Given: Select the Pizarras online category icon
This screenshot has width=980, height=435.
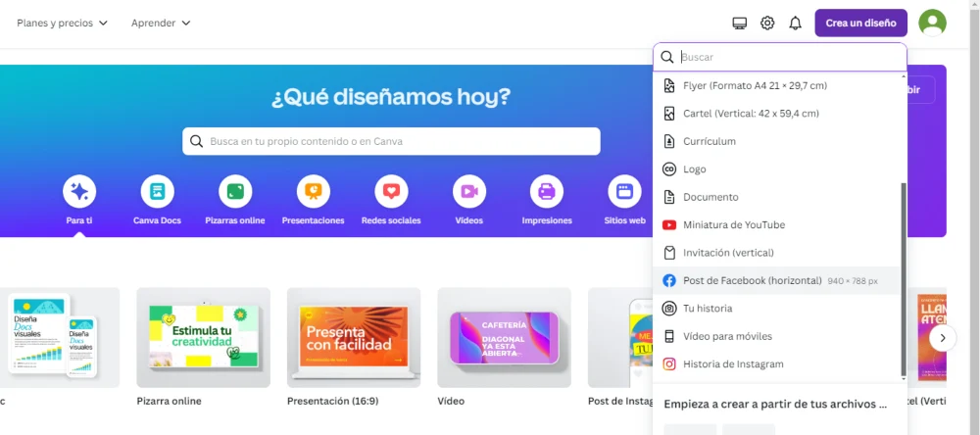Looking at the screenshot, I should point(235,191).
